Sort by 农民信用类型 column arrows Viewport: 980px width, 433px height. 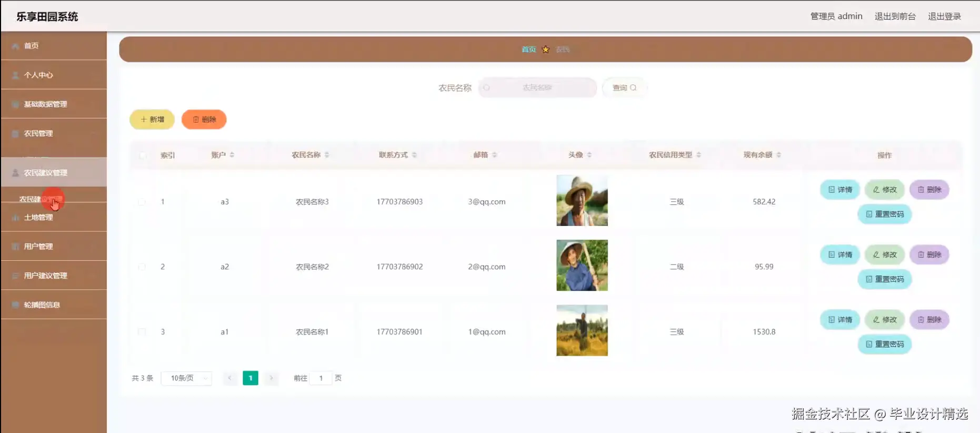coord(698,155)
